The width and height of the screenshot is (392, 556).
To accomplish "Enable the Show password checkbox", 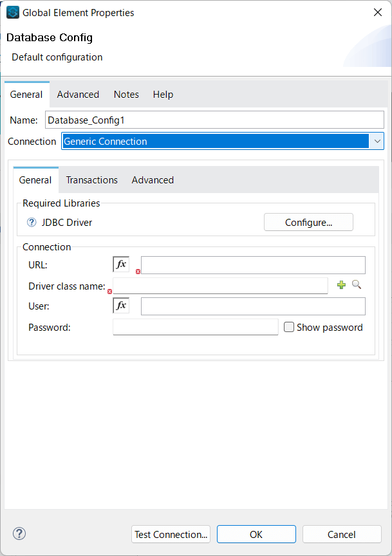I will pos(289,327).
